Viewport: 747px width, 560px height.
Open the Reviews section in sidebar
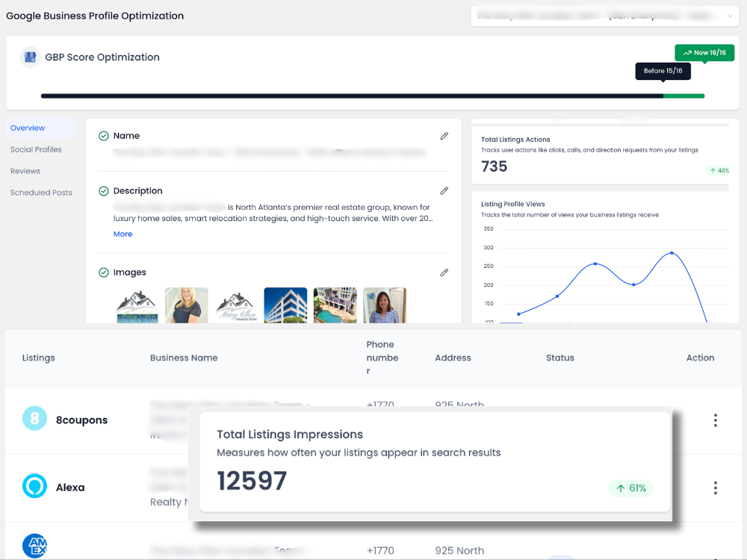(x=26, y=171)
